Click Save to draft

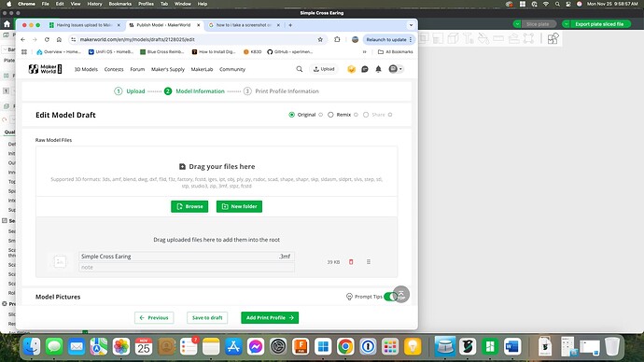point(207,317)
